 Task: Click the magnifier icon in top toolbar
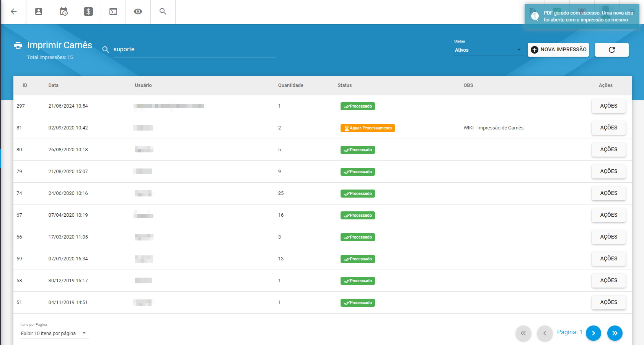[163, 11]
